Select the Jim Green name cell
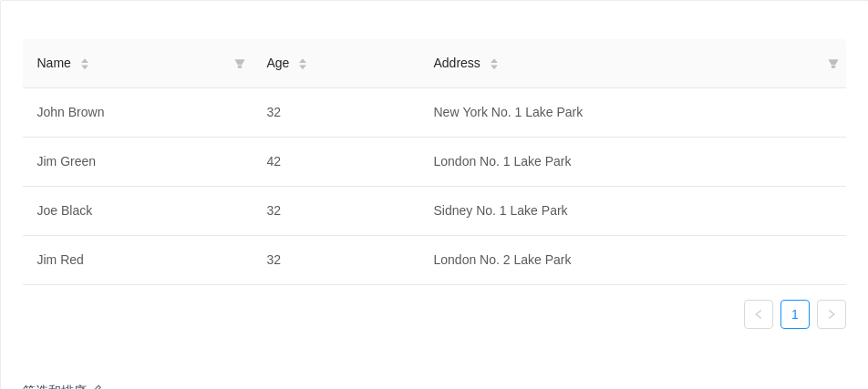The image size is (868, 389). click(x=67, y=161)
